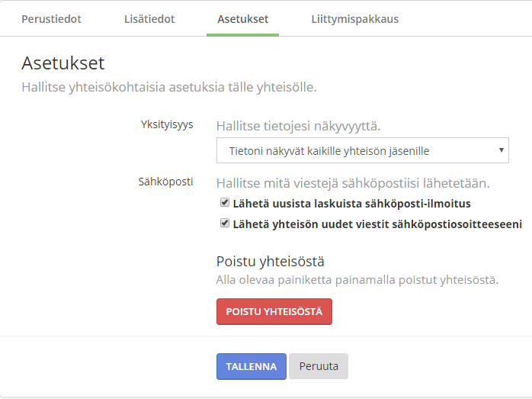Disable the community new messages email checkbox
The image size is (532, 399).
[x=225, y=224]
